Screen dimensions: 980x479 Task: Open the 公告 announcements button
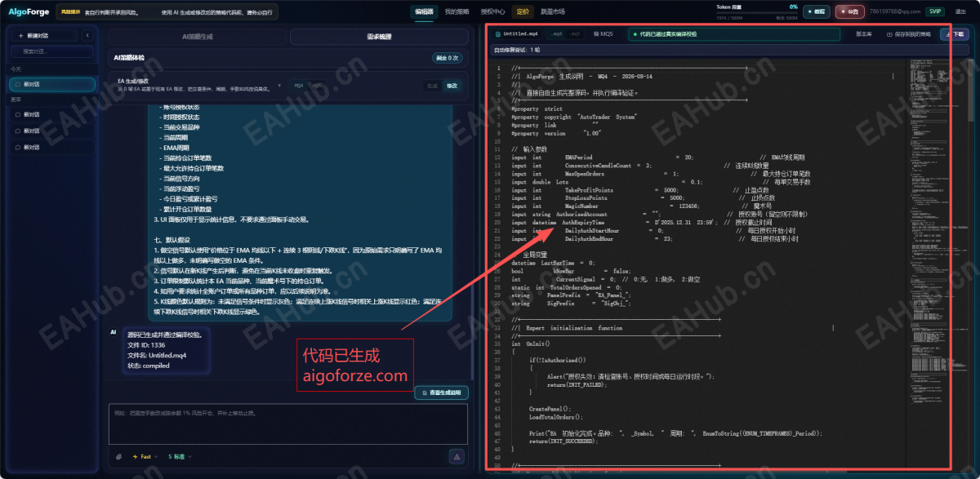[849, 12]
